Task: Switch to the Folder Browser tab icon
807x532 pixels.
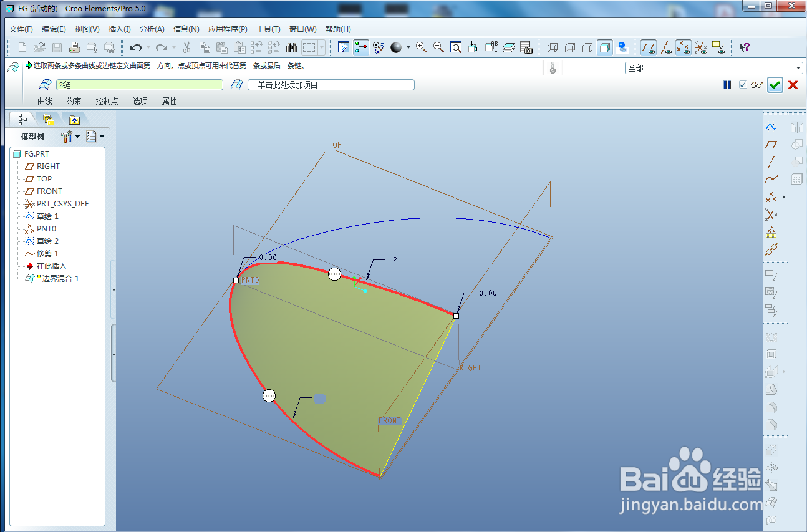Action: click(49, 119)
